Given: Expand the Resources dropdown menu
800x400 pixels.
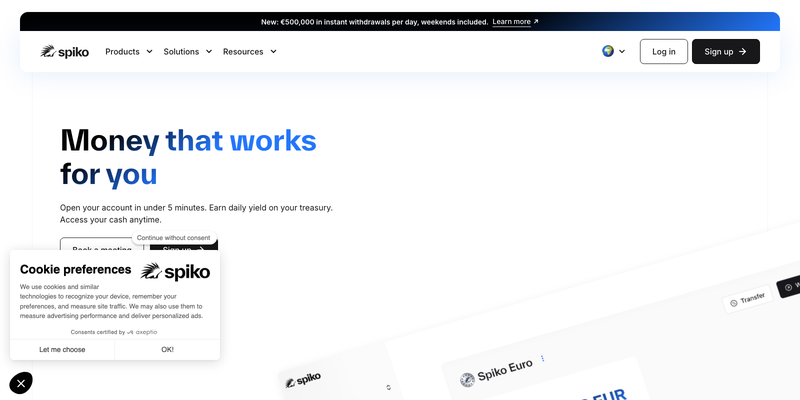Looking at the screenshot, I should (x=249, y=52).
